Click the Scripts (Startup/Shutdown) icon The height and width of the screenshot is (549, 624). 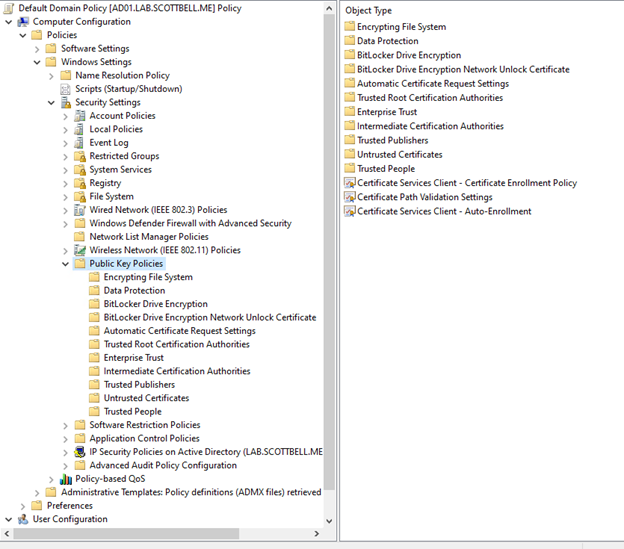click(x=66, y=89)
